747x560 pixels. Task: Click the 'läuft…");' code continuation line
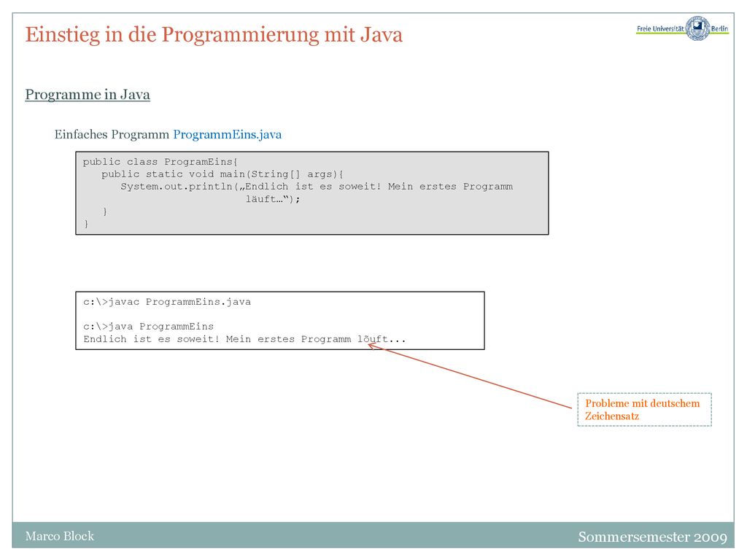(273, 199)
